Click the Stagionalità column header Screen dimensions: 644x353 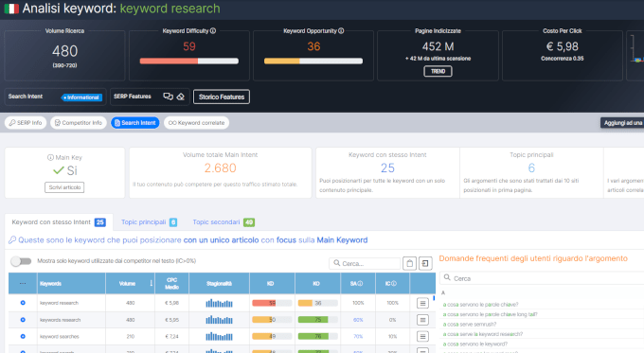[x=219, y=284]
